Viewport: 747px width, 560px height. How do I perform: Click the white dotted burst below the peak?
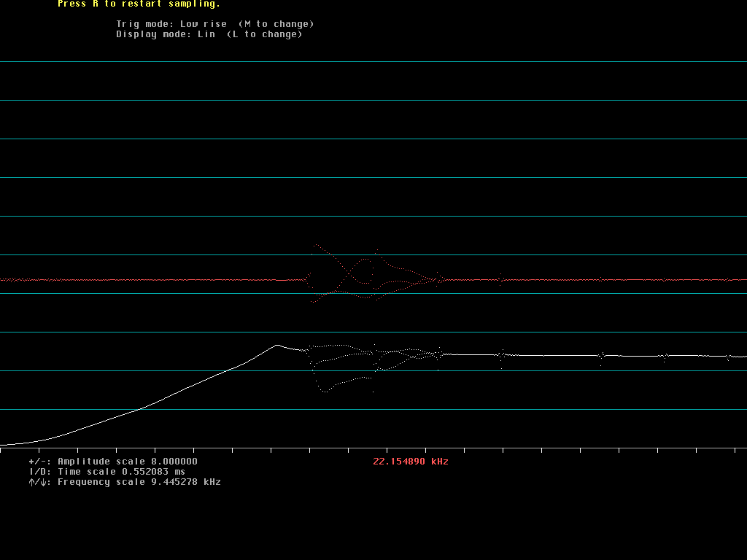point(374,367)
